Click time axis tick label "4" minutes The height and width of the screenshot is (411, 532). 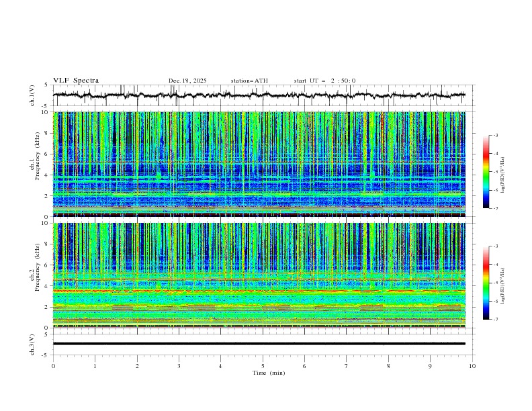click(220, 366)
